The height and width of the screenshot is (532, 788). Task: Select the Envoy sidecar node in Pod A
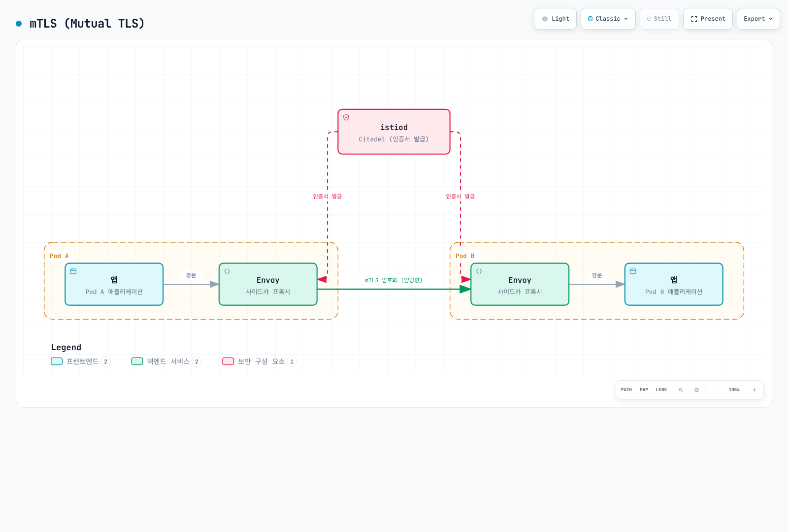click(268, 284)
